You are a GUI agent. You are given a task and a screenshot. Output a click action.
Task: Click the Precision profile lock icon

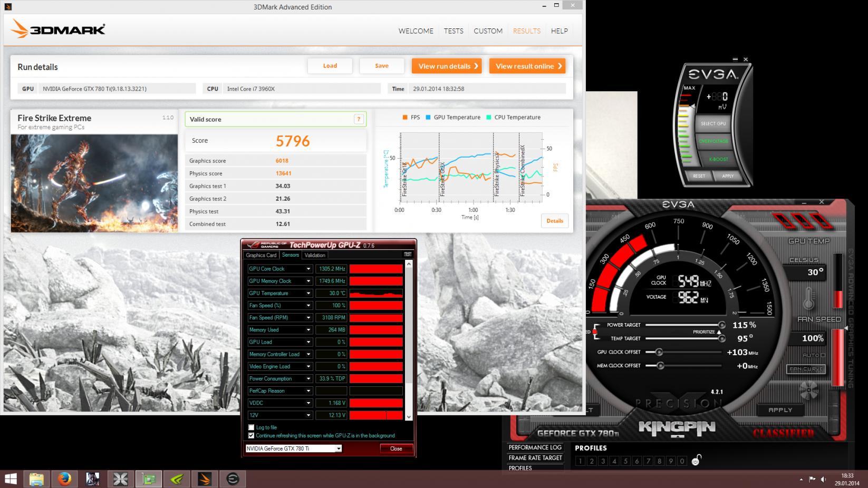tap(696, 460)
